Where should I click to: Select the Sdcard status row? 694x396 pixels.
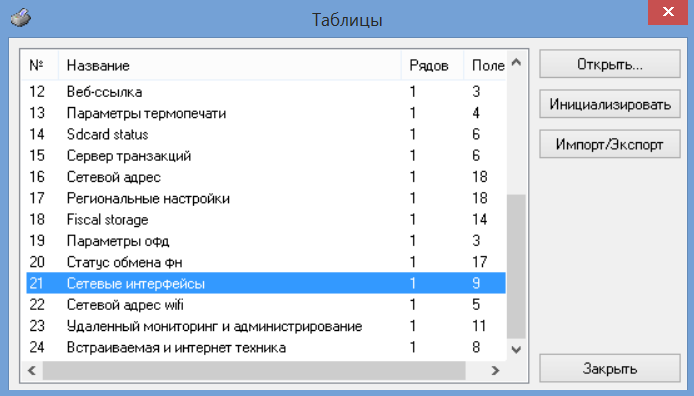266,134
